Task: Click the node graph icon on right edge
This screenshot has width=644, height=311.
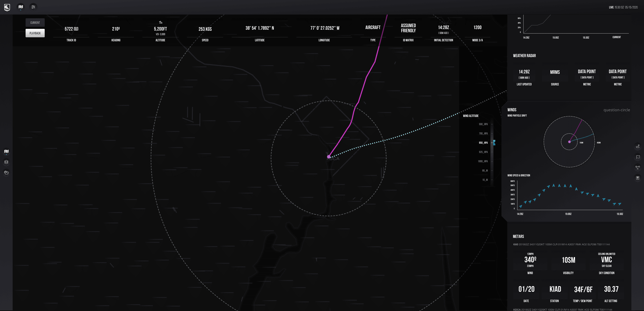Action: click(638, 167)
